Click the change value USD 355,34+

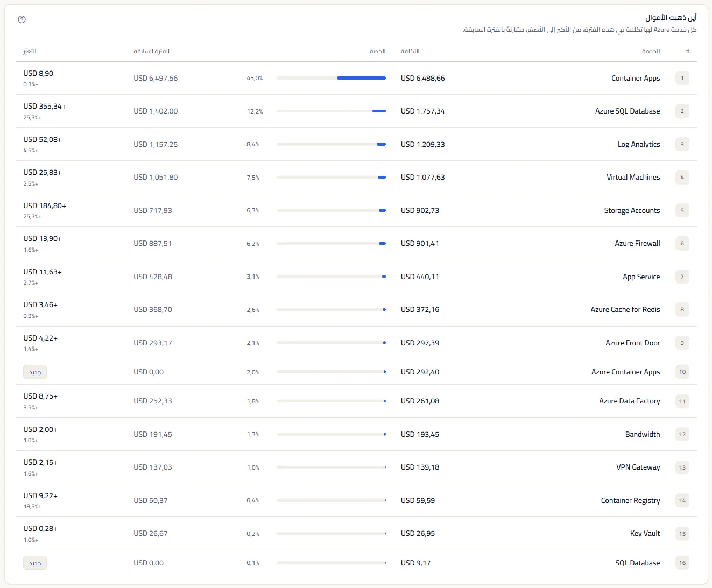[x=45, y=106]
